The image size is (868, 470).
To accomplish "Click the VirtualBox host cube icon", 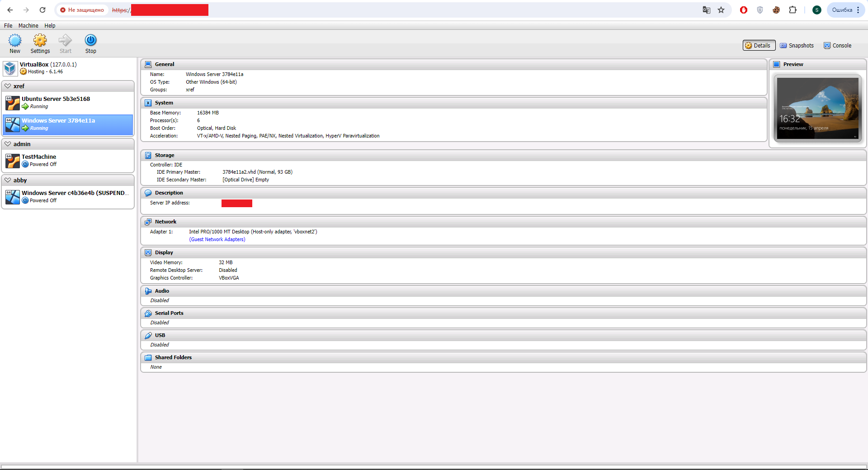I will coord(10,68).
